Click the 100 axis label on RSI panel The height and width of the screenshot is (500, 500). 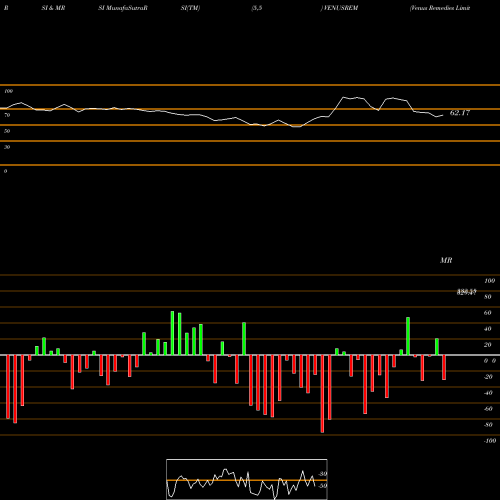[x=8, y=91]
